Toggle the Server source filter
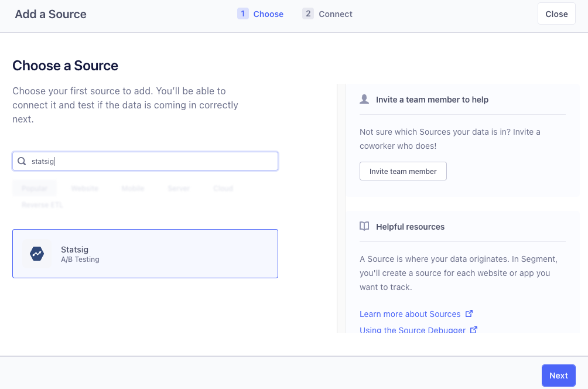 point(178,188)
